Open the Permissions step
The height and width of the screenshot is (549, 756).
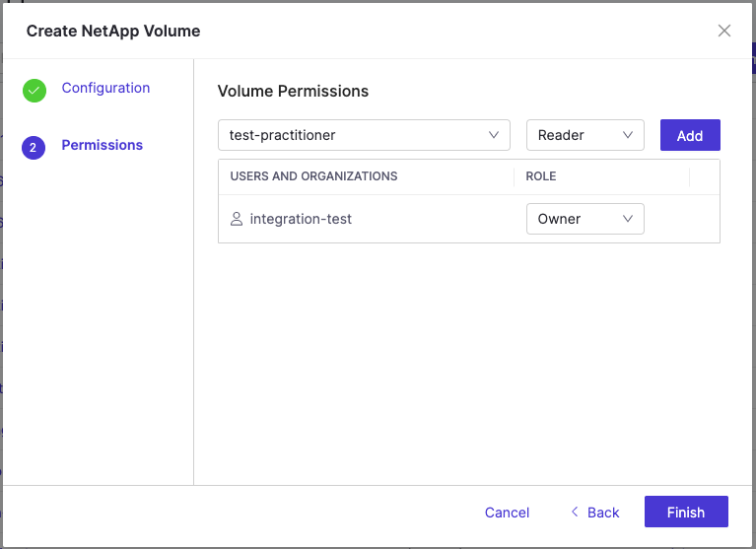click(103, 145)
